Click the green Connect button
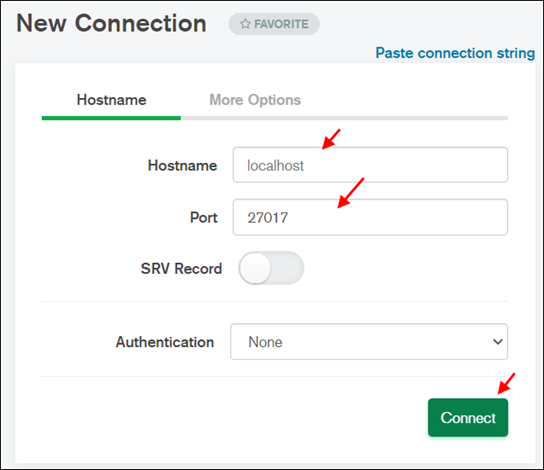Image resolution: width=544 pixels, height=470 pixels. coord(468,418)
